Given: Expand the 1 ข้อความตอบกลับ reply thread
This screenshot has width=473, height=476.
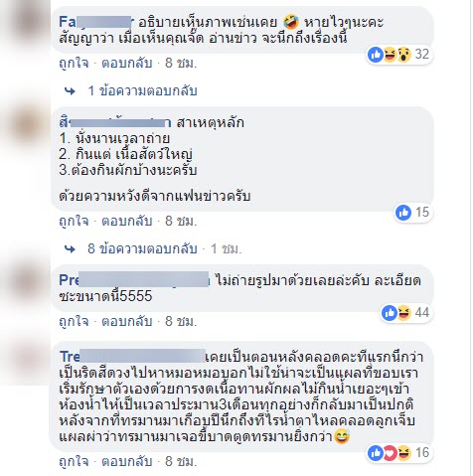Looking at the screenshot, I should [x=143, y=90].
